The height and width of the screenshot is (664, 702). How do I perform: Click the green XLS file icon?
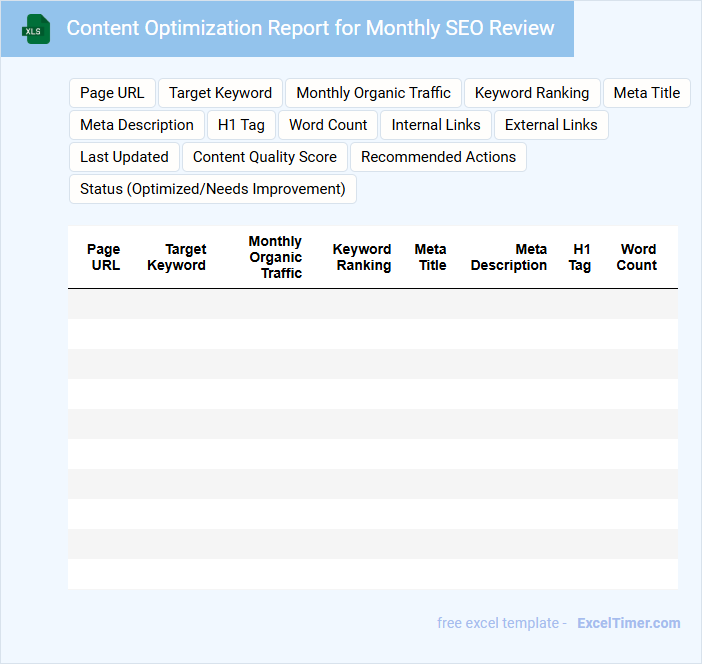point(36,29)
